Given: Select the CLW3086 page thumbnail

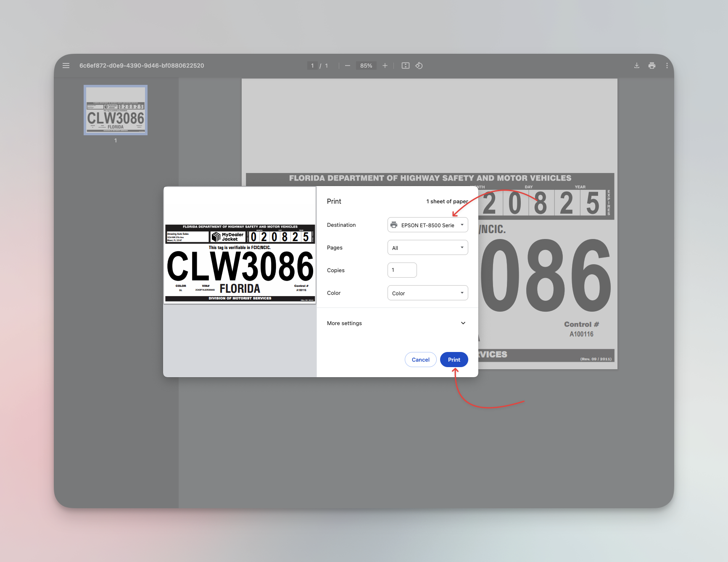Looking at the screenshot, I should [115, 110].
